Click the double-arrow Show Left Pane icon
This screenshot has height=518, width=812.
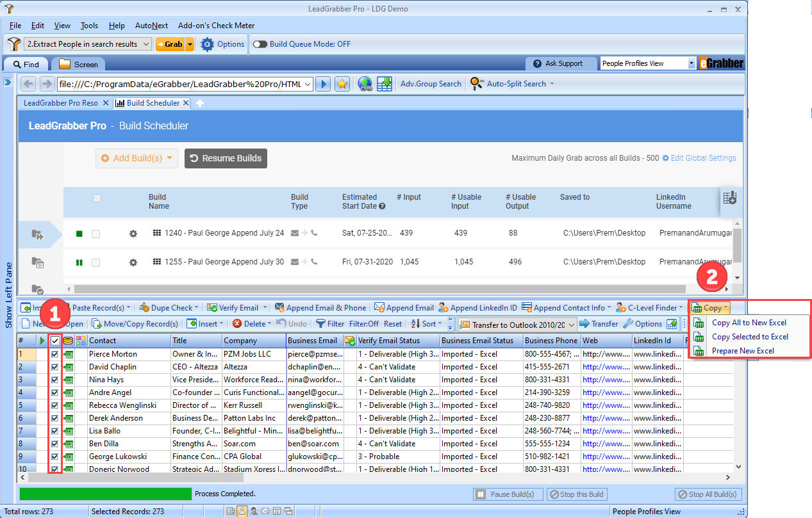pos(8,82)
